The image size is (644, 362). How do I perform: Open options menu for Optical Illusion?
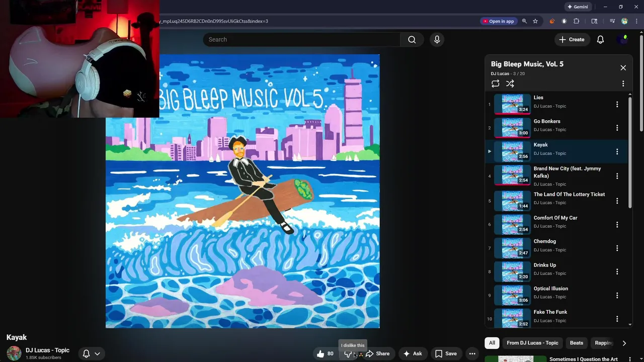pos(617,296)
